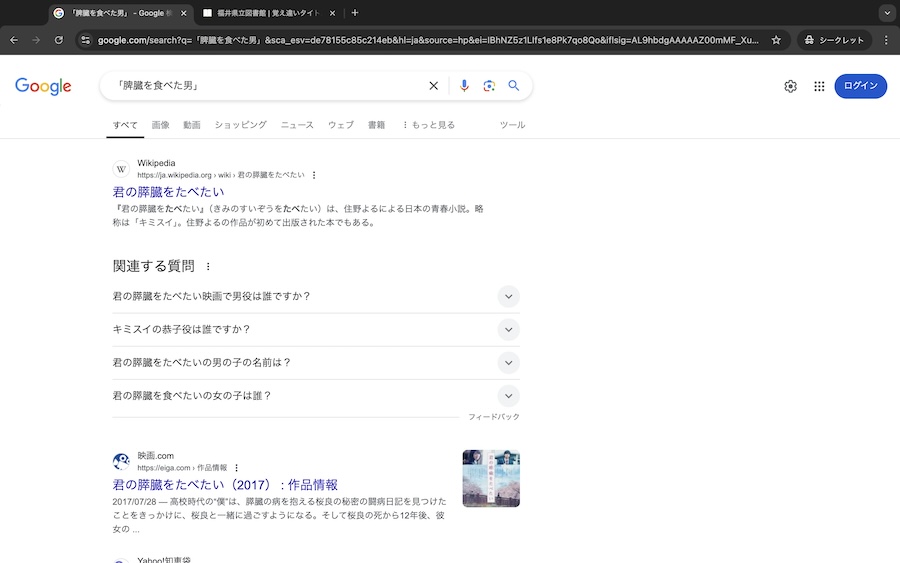Expand 映画で男役は誰ですか question
This screenshot has height=563, width=900.
(x=316, y=297)
